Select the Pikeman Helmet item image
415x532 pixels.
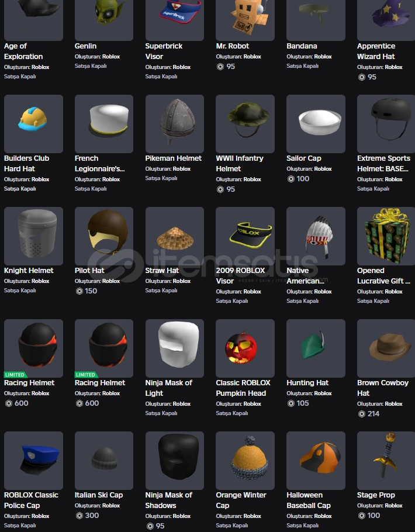(174, 124)
